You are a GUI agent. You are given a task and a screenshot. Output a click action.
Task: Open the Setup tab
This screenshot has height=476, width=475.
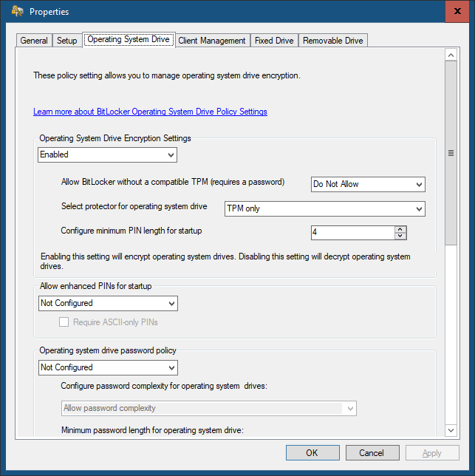pos(67,41)
